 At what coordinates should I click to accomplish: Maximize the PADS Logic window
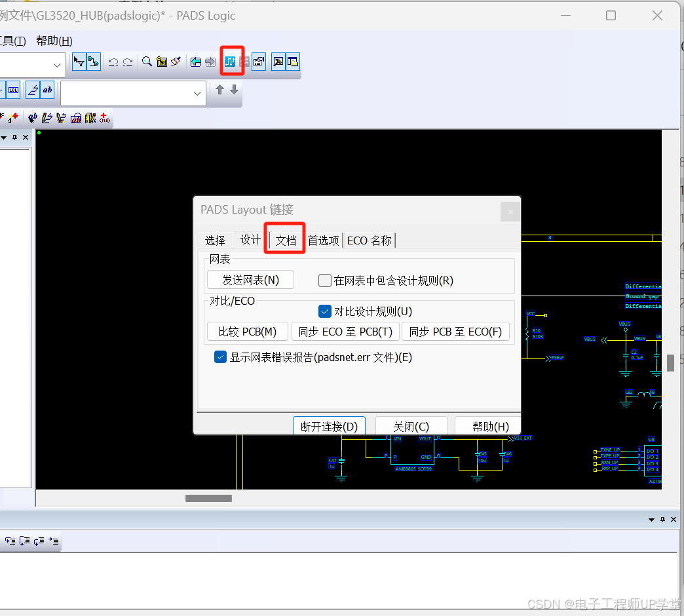(611, 16)
